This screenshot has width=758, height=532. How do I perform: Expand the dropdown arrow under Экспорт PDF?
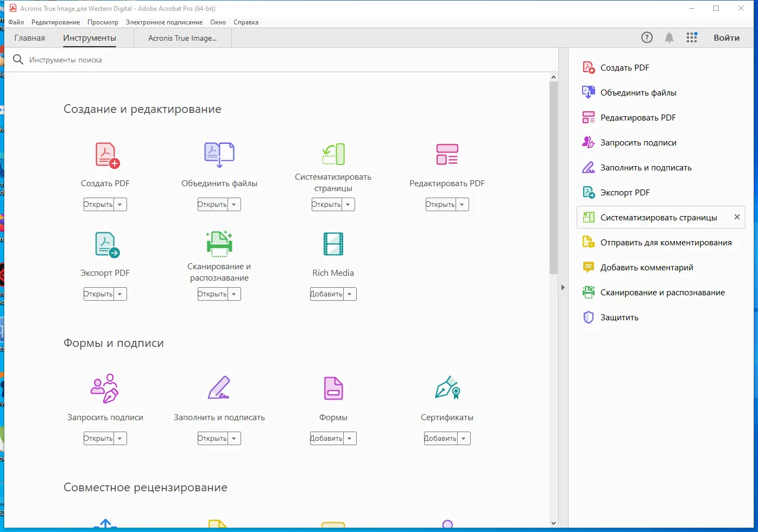(x=120, y=294)
